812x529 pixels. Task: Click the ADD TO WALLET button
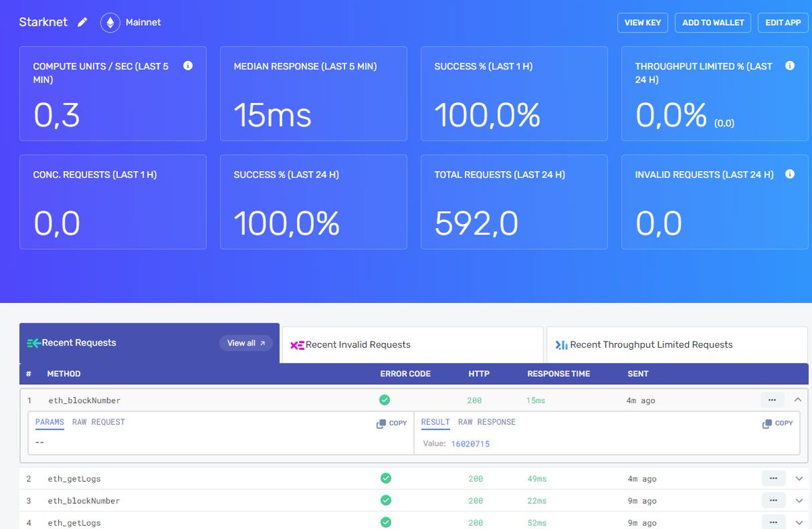[x=713, y=22]
